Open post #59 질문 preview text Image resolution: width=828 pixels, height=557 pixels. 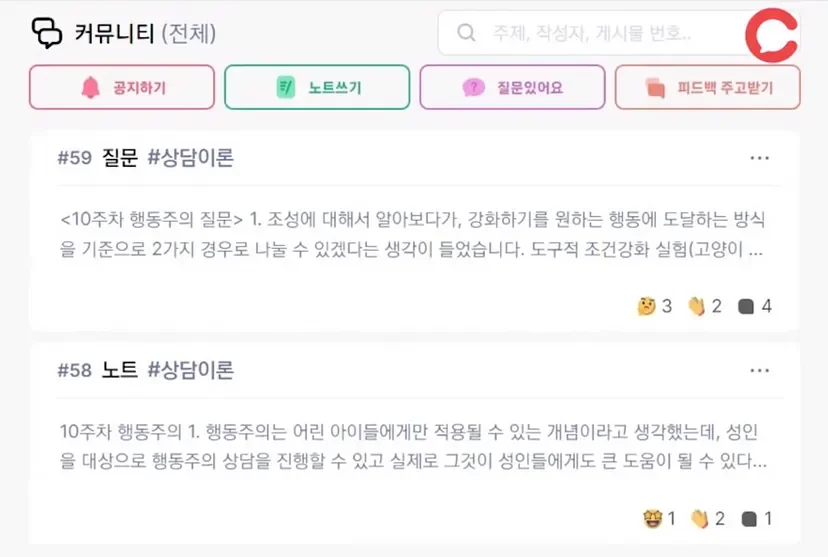[412, 234]
